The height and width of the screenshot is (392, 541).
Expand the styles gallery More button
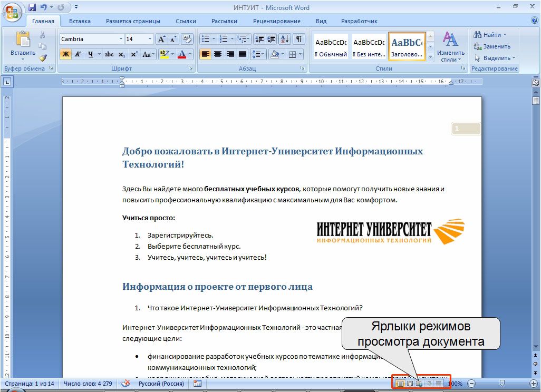431,56
